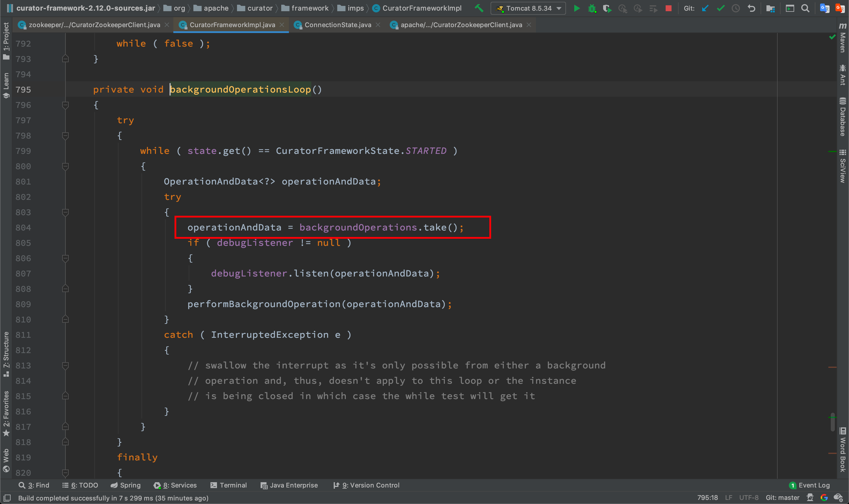This screenshot has height=504, width=849.
Task: Open Search Everywhere magnifier icon
Action: [x=805, y=9]
